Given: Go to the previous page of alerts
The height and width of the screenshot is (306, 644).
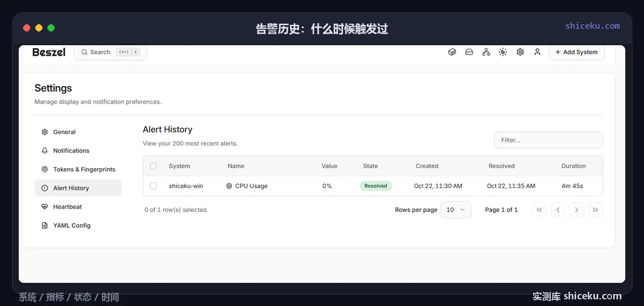Looking at the screenshot, I should tap(558, 210).
